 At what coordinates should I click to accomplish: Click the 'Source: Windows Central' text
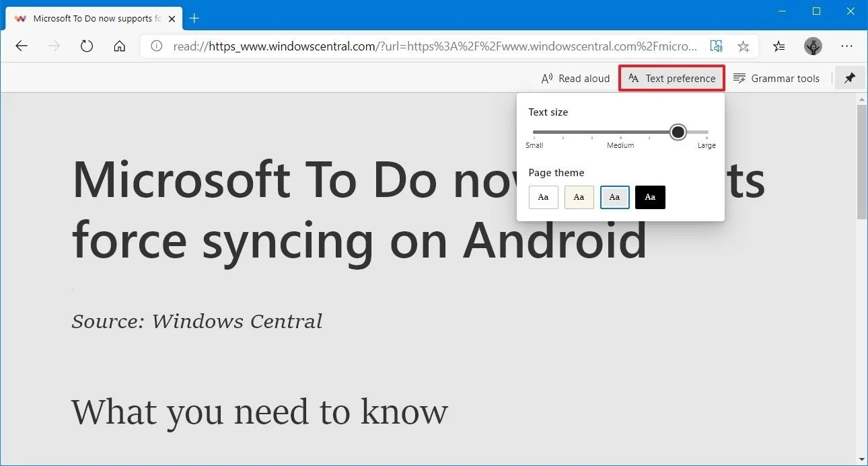click(x=196, y=321)
